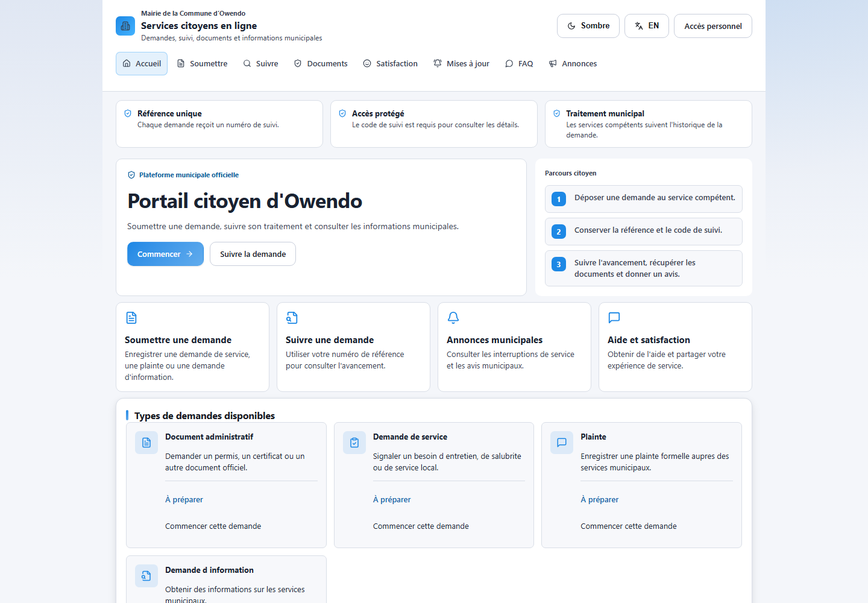Open the Satisfaction tab
868x603 pixels.
[x=391, y=63]
